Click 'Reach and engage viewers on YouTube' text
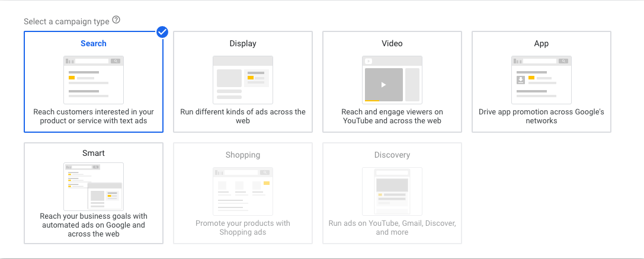644x259 pixels. click(x=392, y=116)
